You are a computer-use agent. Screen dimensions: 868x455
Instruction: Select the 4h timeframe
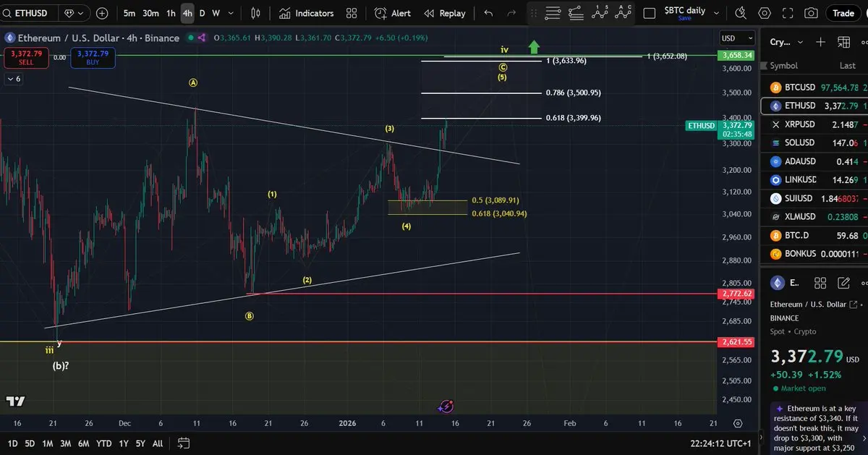187,13
